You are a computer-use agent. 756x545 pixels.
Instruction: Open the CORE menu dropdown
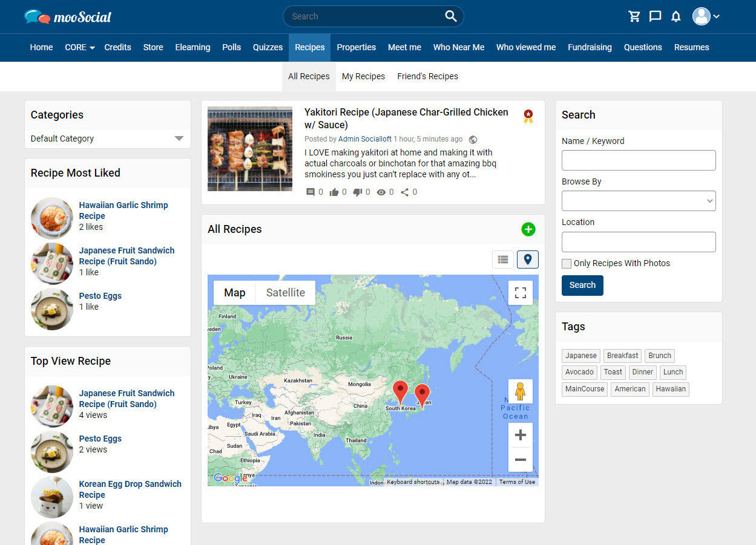point(80,47)
